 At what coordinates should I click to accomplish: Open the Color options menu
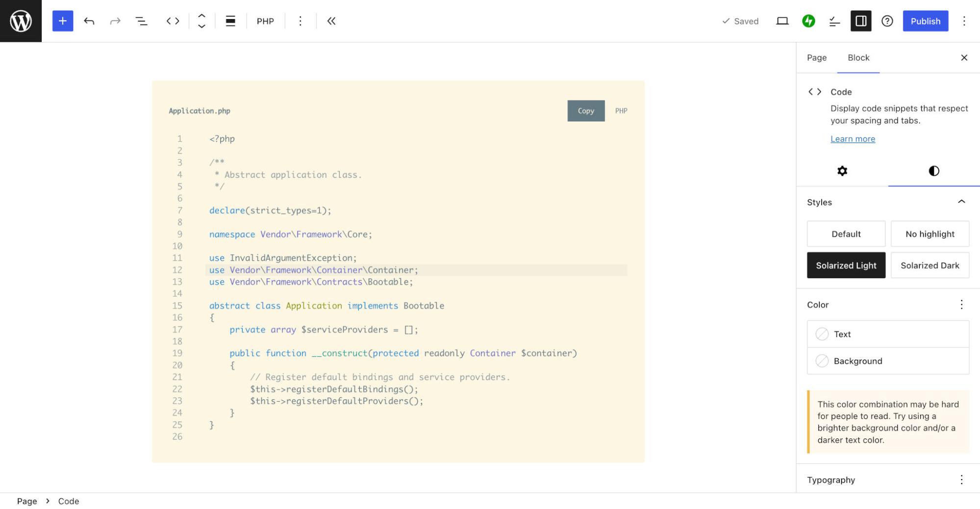click(961, 304)
